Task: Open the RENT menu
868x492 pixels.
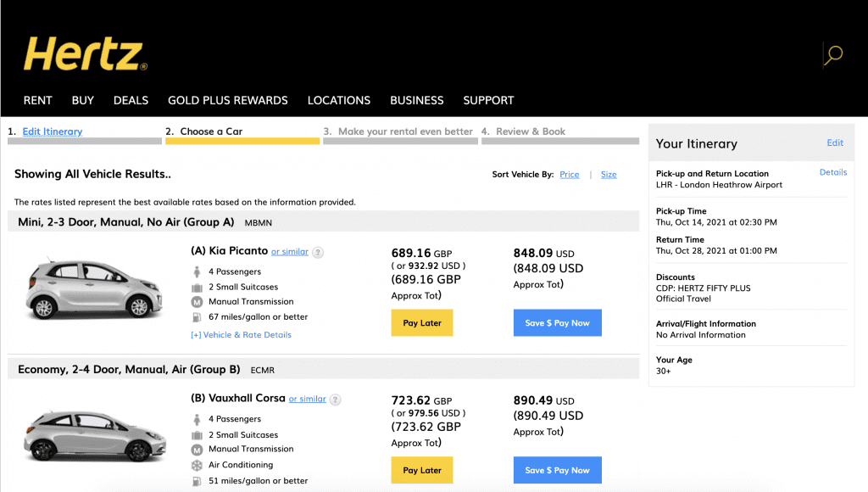Action: (37, 100)
